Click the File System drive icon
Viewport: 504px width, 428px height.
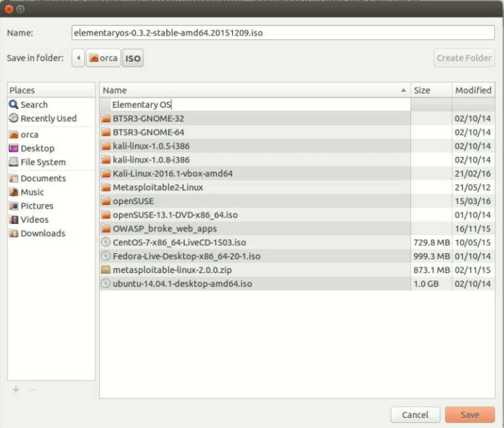coord(13,162)
